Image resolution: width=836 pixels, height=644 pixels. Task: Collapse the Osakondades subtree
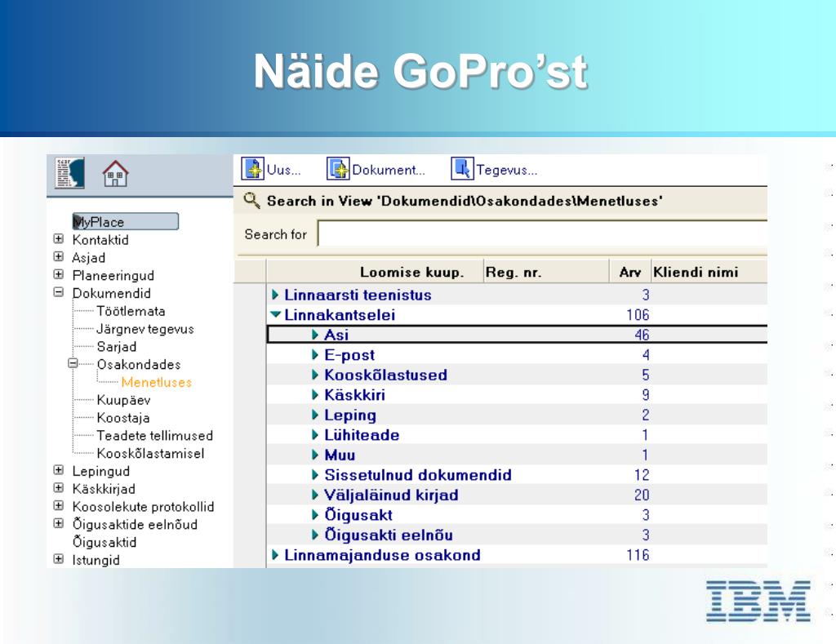[73, 363]
